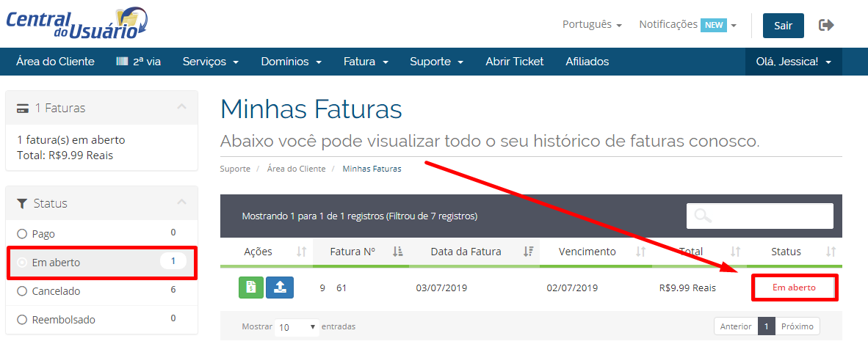Screen dimensions: 868x344
Task: Open the Abrir Ticket page
Action: [x=514, y=62]
